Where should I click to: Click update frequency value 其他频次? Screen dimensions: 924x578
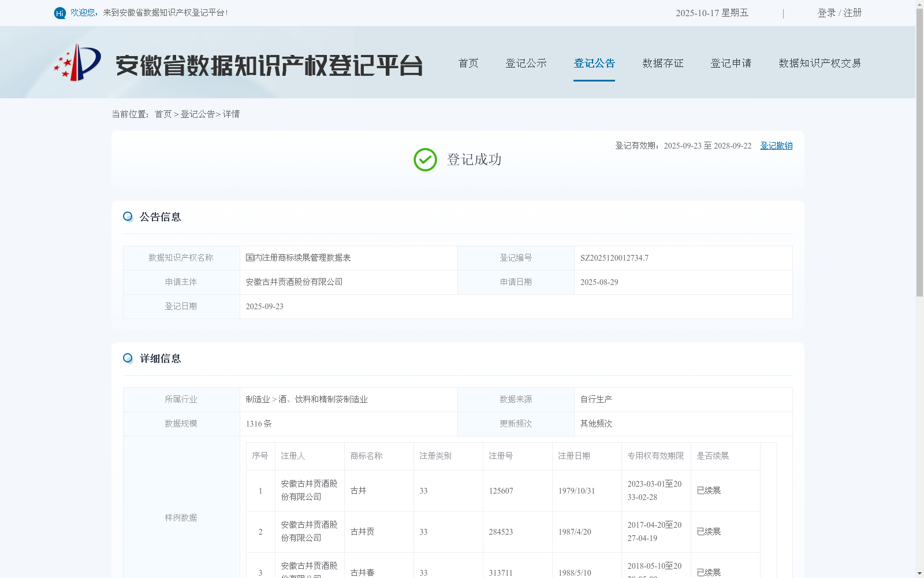[x=597, y=424]
